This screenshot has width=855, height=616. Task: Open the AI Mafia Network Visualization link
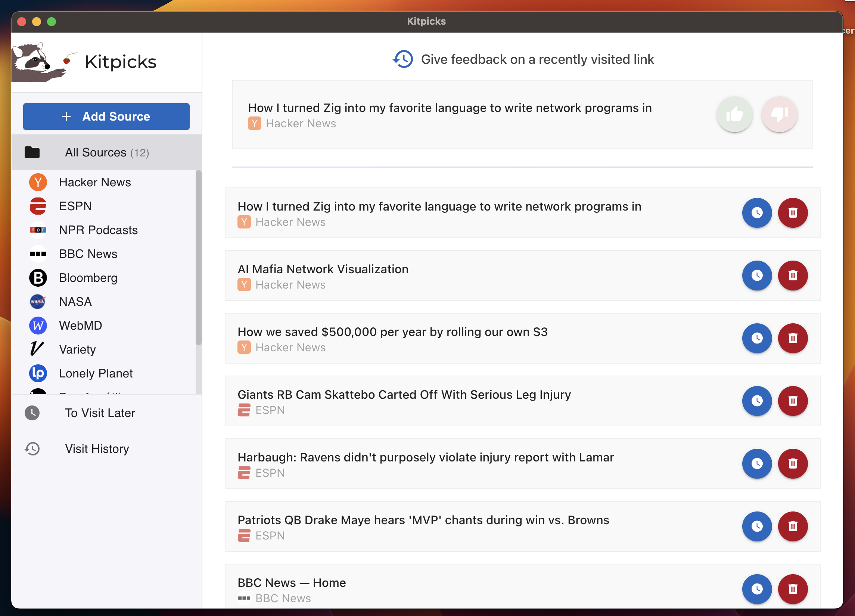pos(323,269)
